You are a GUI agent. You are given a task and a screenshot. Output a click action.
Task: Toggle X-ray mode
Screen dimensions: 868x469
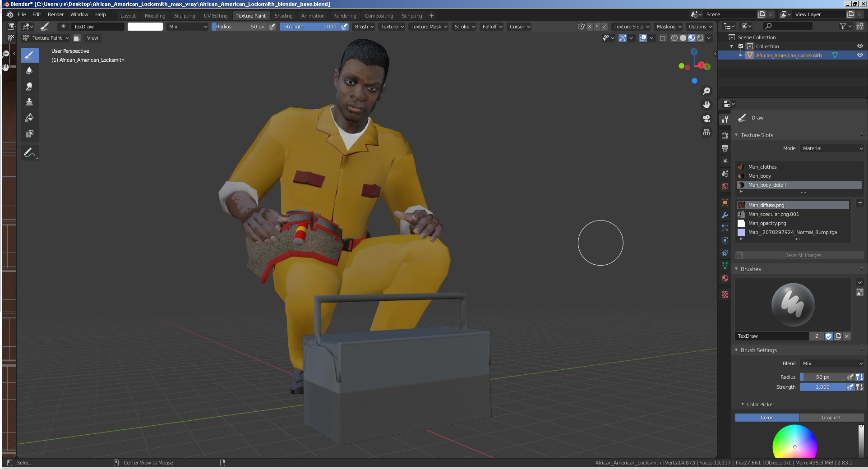[663, 38]
